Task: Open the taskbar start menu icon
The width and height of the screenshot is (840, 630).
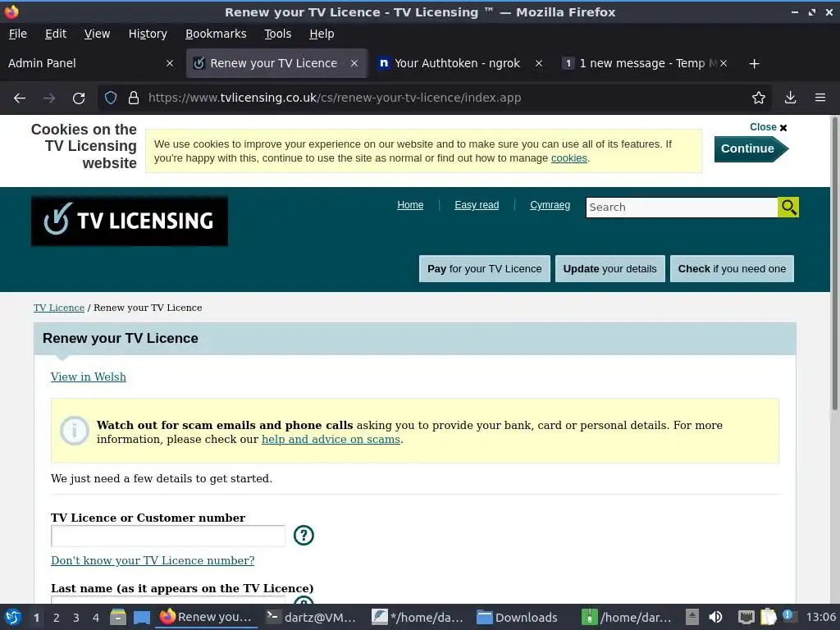Action: (13, 618)
